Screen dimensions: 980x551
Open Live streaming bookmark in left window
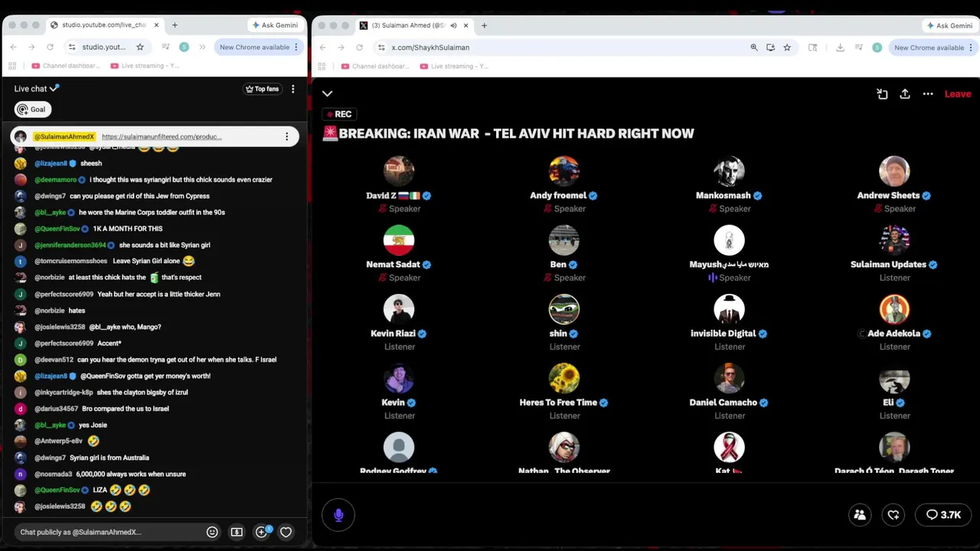pos(145,66)
